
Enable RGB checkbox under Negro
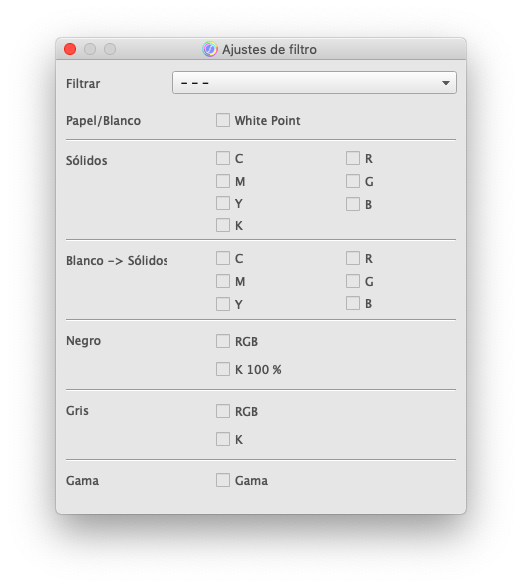coord(223,341)
